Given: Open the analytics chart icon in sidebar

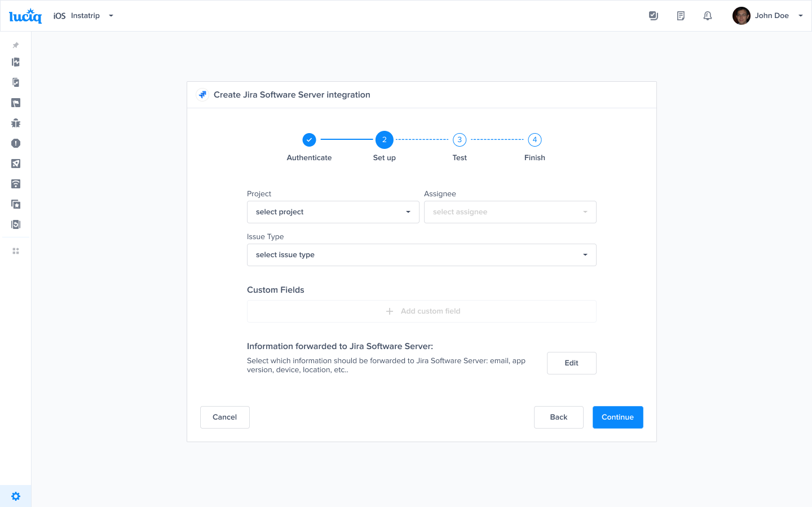Looking at the screenshot, I should (15, 62).
